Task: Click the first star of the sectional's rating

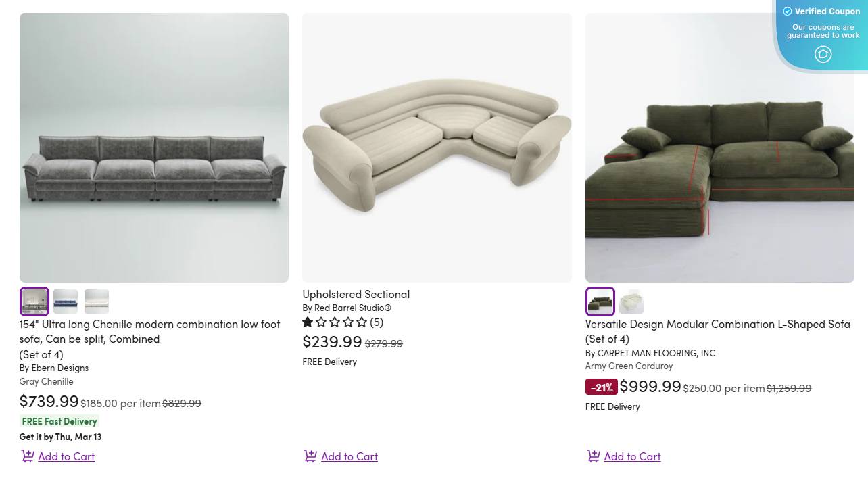Action: point(308,322)
